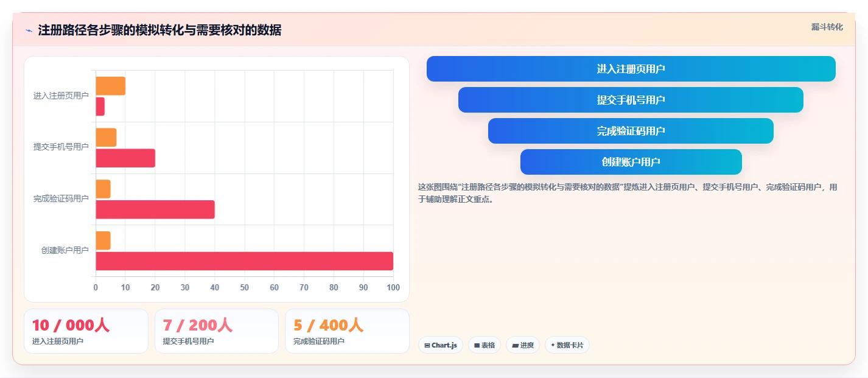Select the 进入注册页用户 funnel bar
This screenshot has height=378, width=868.
(631, 69)
